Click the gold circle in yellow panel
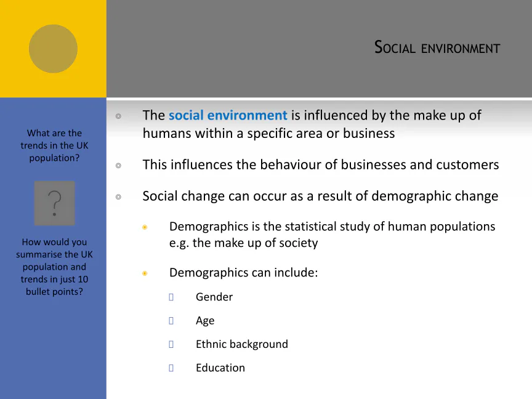 coord(53,49)
